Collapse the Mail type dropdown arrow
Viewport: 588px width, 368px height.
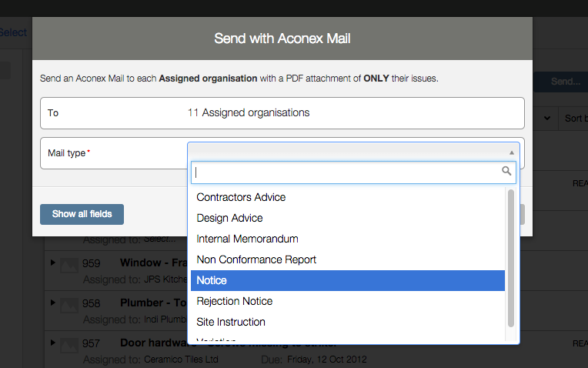512,152
